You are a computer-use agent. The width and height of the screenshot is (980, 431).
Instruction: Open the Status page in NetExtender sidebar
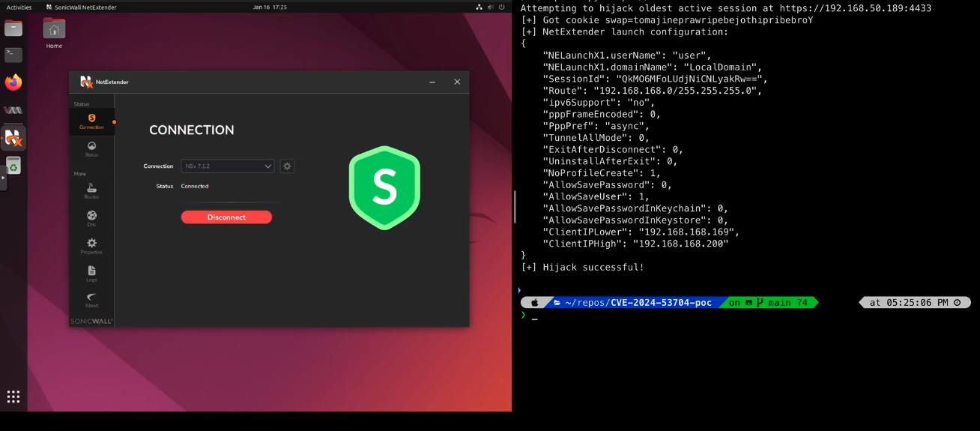tap(91, 149)
